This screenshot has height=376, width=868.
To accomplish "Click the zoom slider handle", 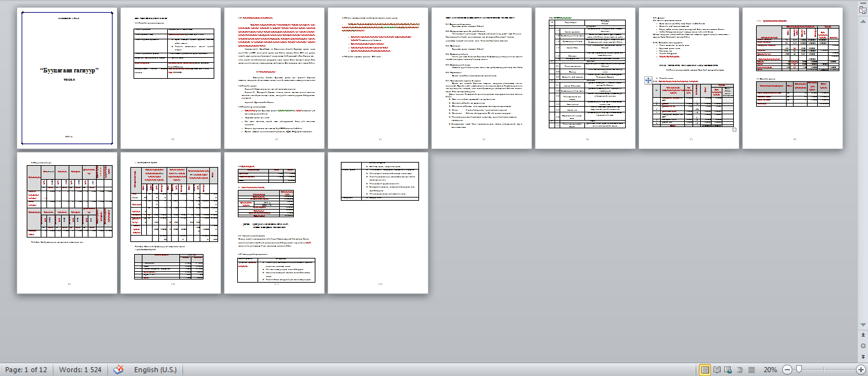I will (799, 370).
